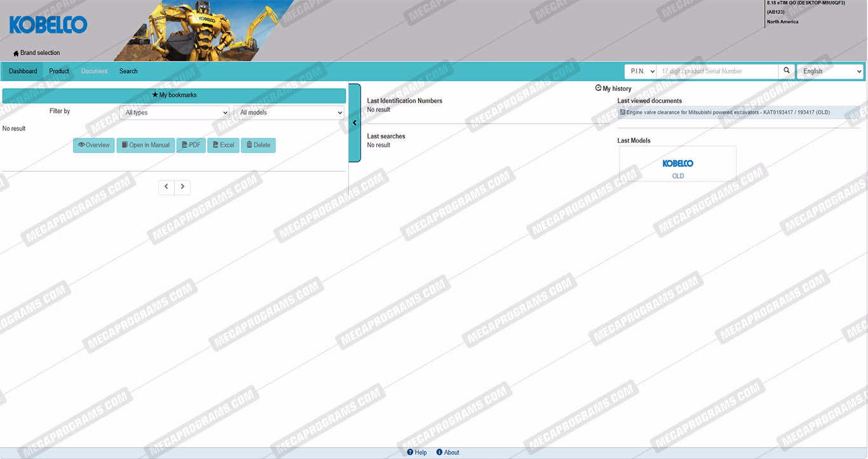Click the Overview eye button
The width and height of the screenshot is (868, 459).
coord(93,145)
